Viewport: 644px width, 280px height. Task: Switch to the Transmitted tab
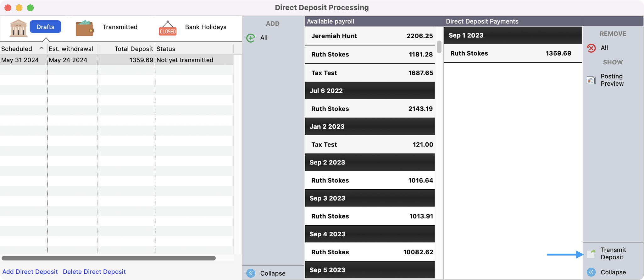(x=120, y=27)
